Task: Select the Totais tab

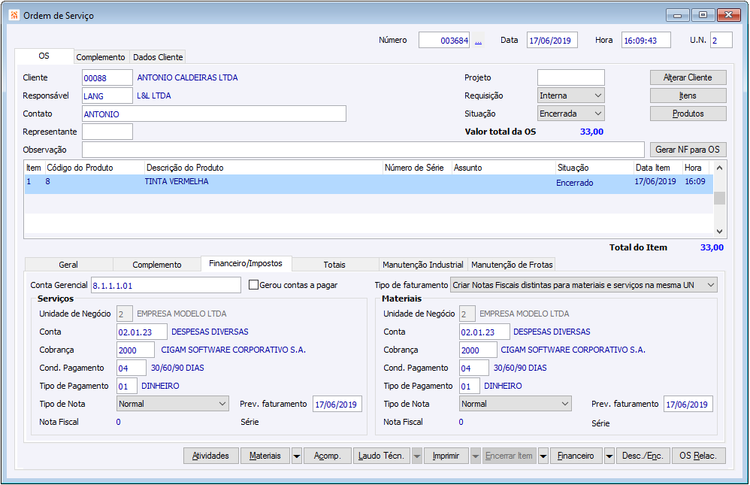Action: [x=334, y=264]
